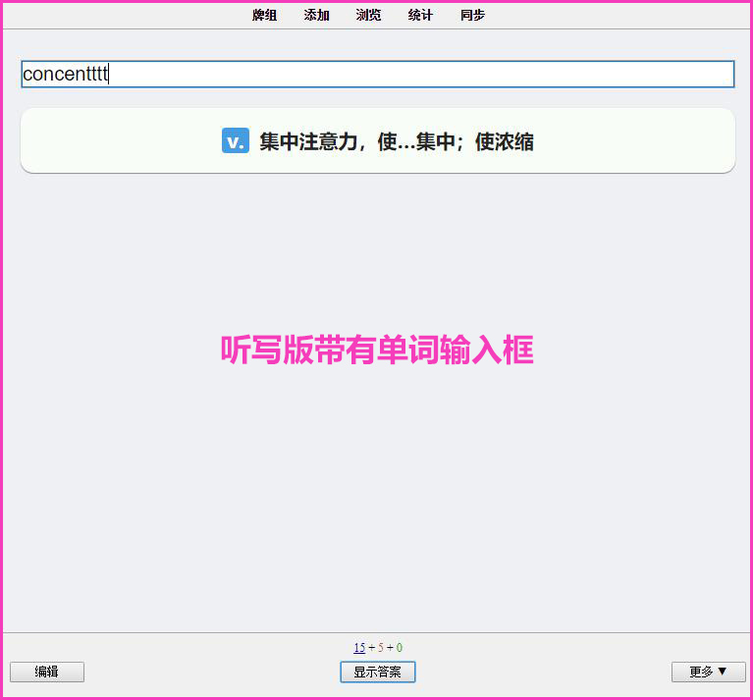Open the 编辑 (Edit) button
The height and width of the screenshot is (700, 753).
[47, 672]
